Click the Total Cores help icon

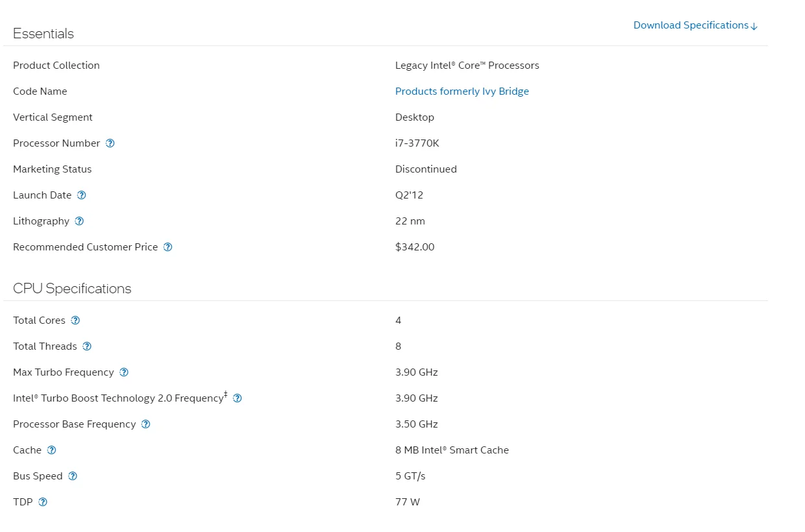[75, 320]
